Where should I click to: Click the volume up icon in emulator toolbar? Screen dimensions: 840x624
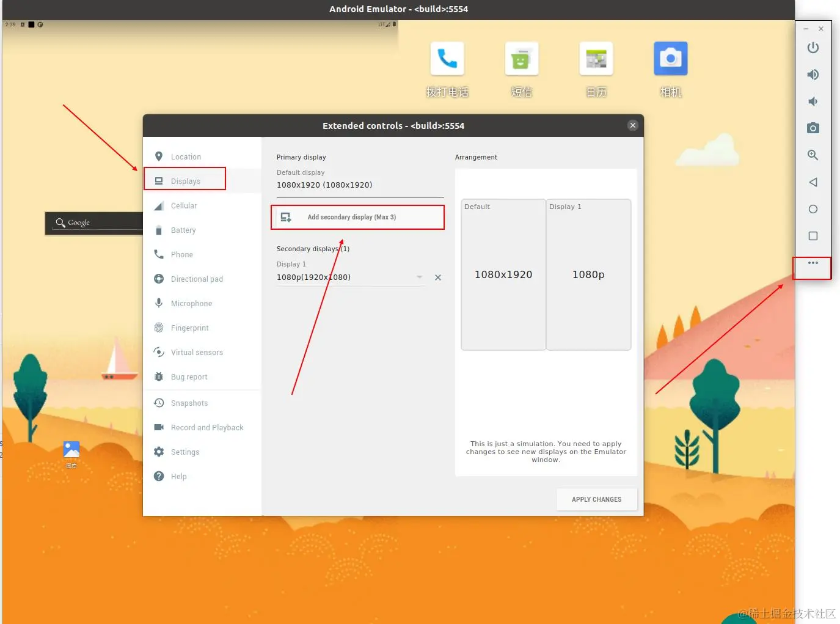813,75
